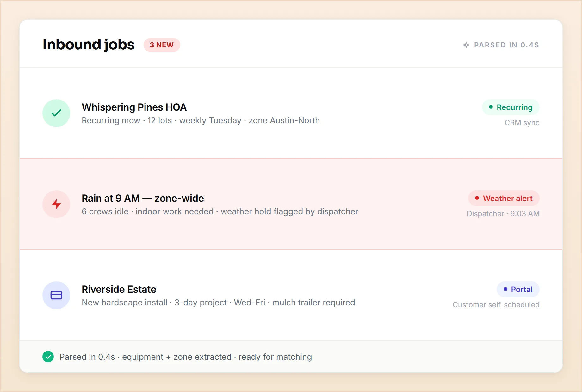This screenshot has width=582, height=392.
Task: Click the Dispatcher · 9:03 AM timestamp
Action: 503,214
